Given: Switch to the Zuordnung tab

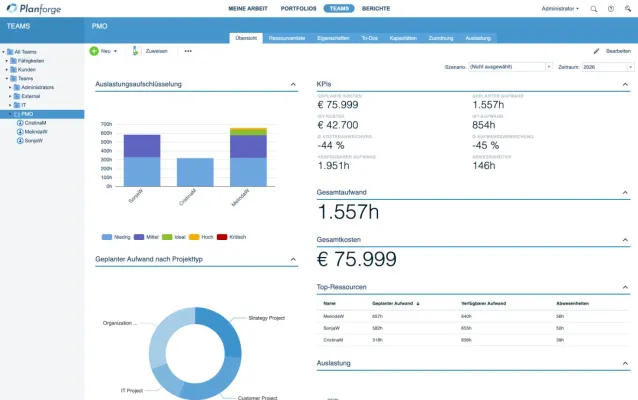Looking at the screenshot, I should (x=441, y=38).
